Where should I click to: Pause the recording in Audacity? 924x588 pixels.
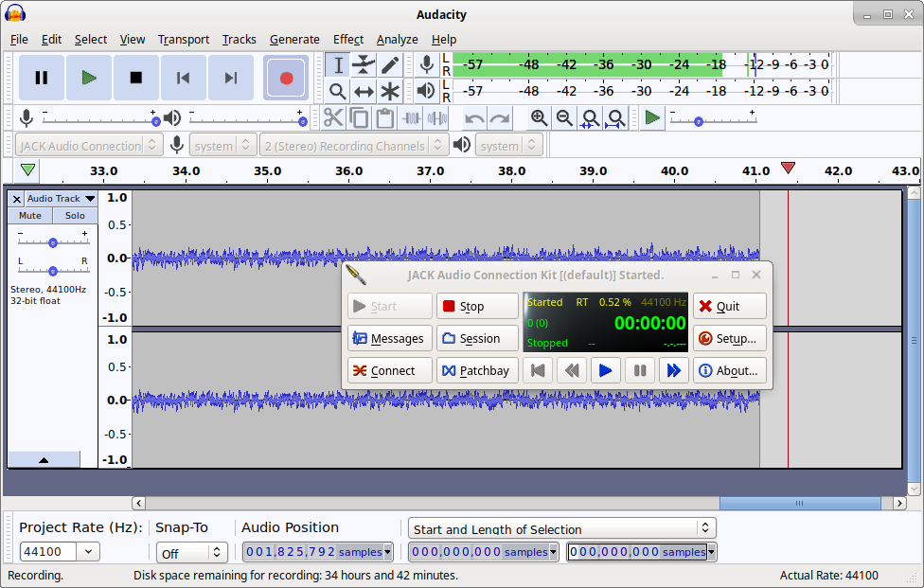click(42, 78)
